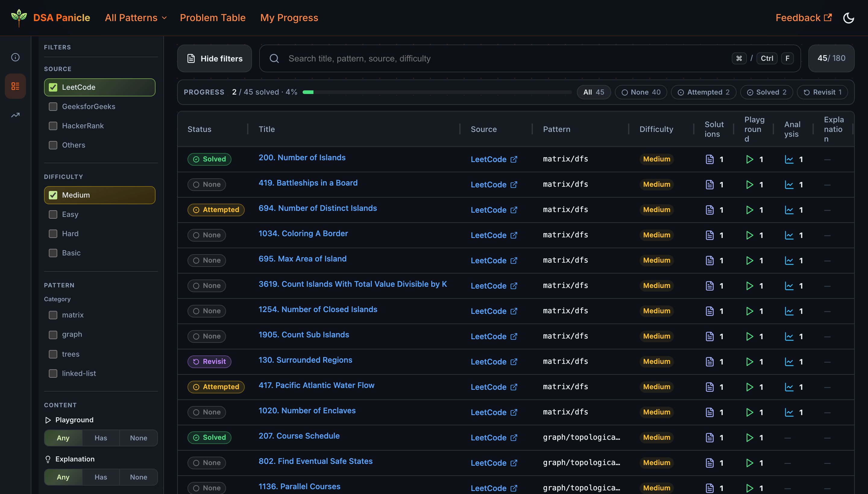Image resolution: width=868 pixels, height=494 pixels.
Task: Open status dropdown for Battleships in a Board
Action: (x=206, y=185)
